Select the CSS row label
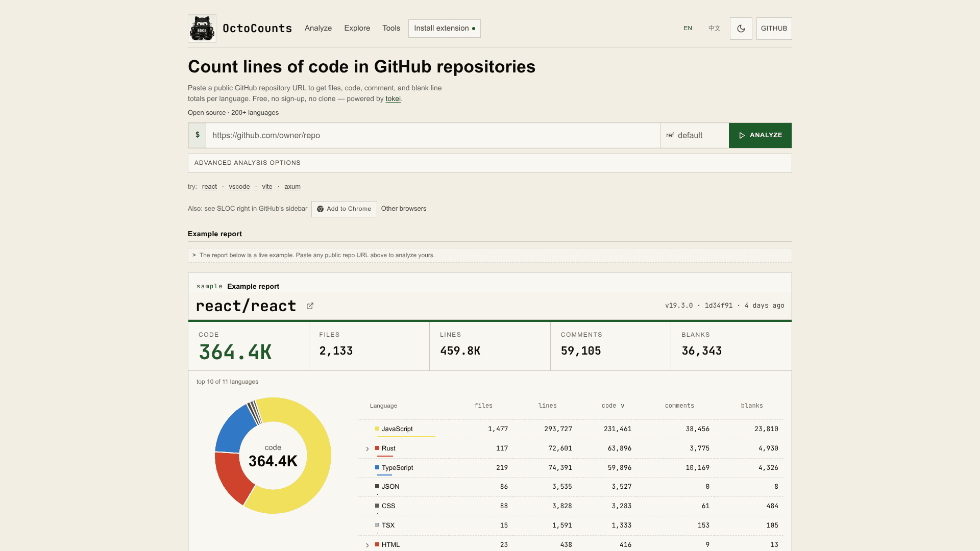This screenshot has height=551, width=980. point(388,506)
